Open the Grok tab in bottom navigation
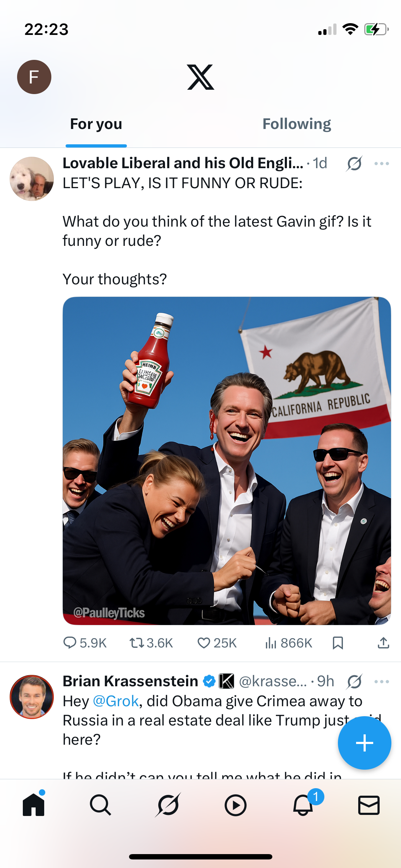 (168, 805)
